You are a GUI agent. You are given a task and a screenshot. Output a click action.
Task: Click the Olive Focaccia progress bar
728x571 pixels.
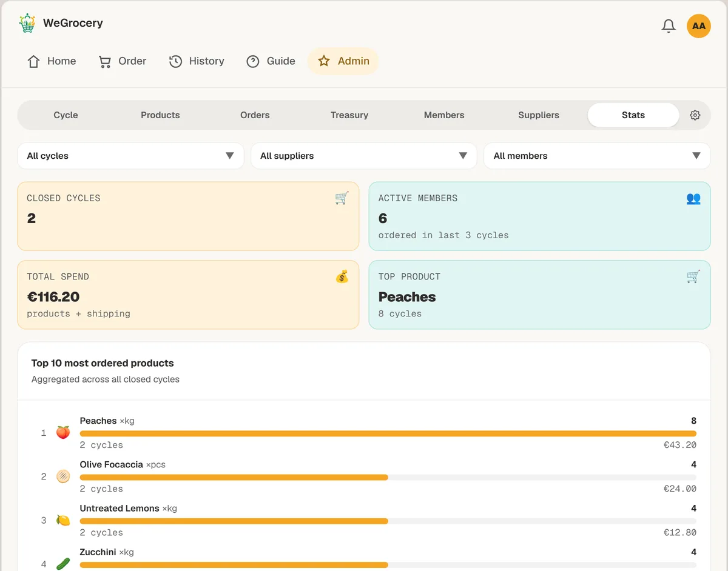(x=388, y=477)
